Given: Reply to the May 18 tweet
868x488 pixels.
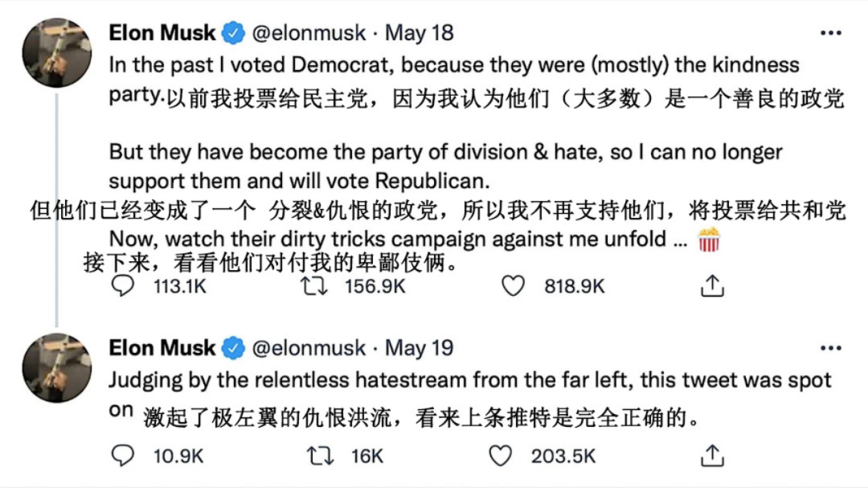Looking at the screenshot, I should (x=122, y=286).
